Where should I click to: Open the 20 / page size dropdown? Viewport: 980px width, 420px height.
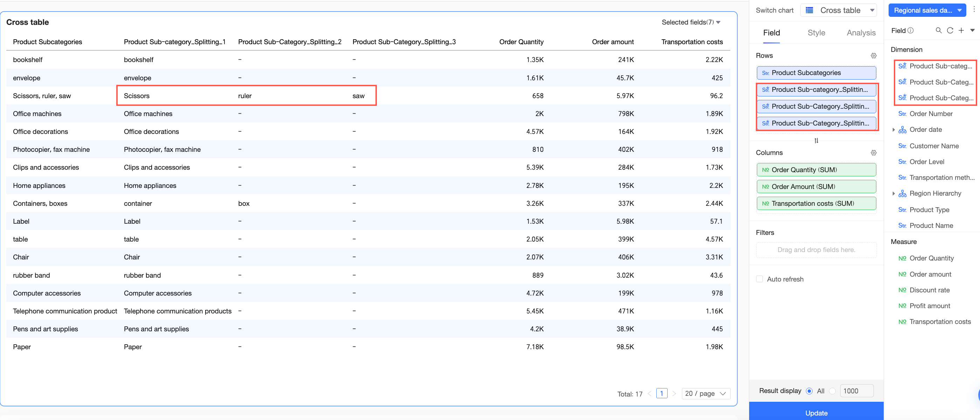(x=706, y=394)
